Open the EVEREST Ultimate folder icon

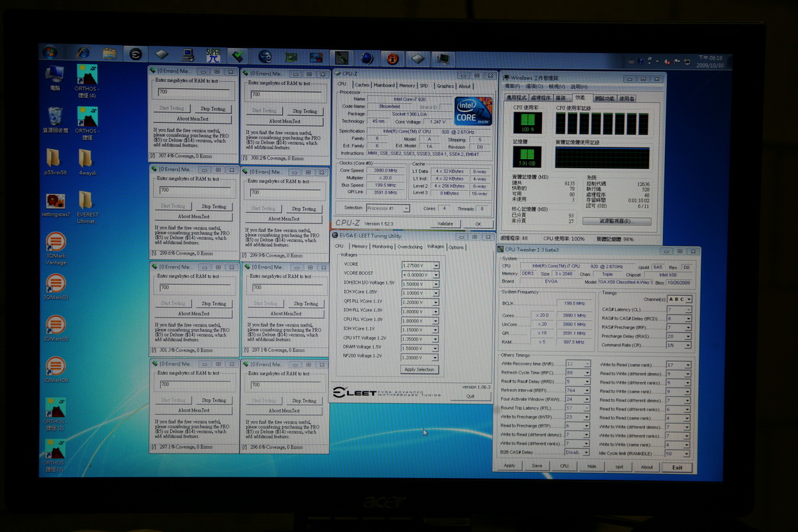tap(87, 208)
